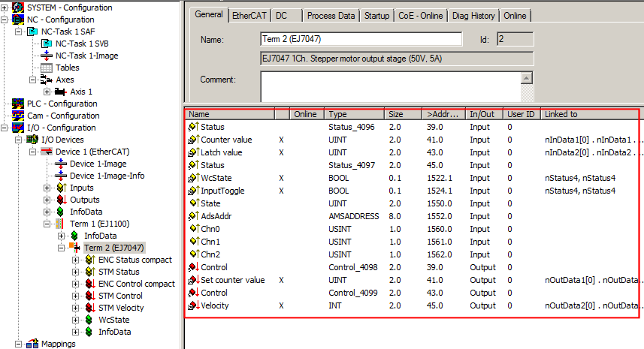Click the Comment text area
The image size is (644, 349).
(391, 86)
